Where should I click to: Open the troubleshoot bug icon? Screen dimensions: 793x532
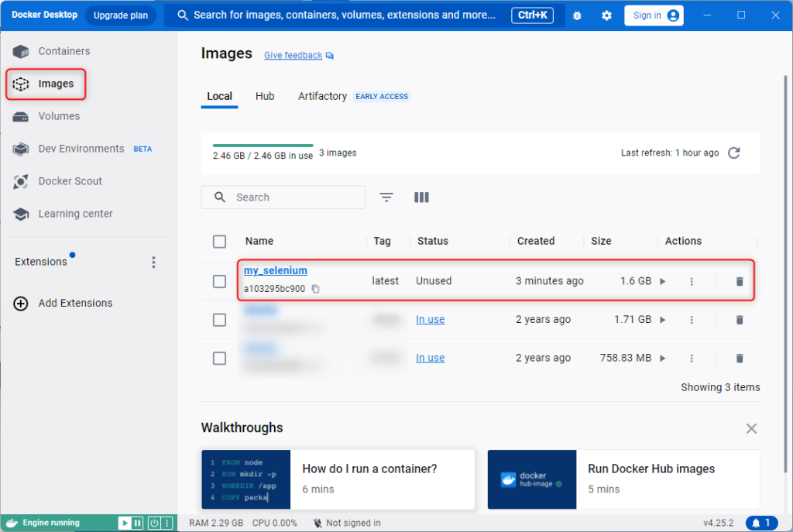pyautogui.click(x=577, y=15)
